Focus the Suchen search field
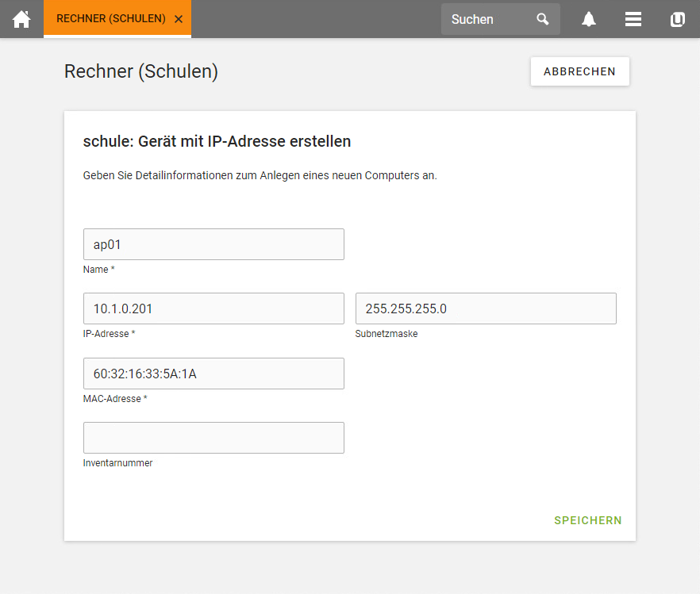Screen dimensions: 700x594 pyautogui.click(x=489, y=19)
